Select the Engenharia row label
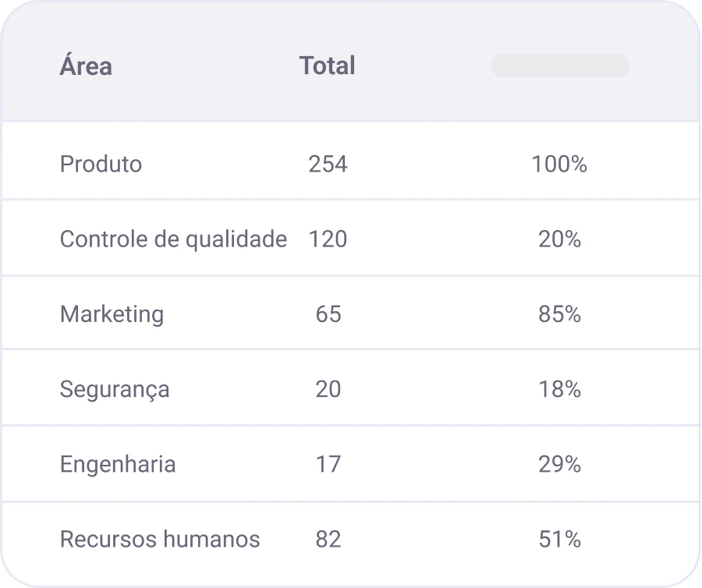Viewport: 702px width, 588px height. tap(118, 465)
